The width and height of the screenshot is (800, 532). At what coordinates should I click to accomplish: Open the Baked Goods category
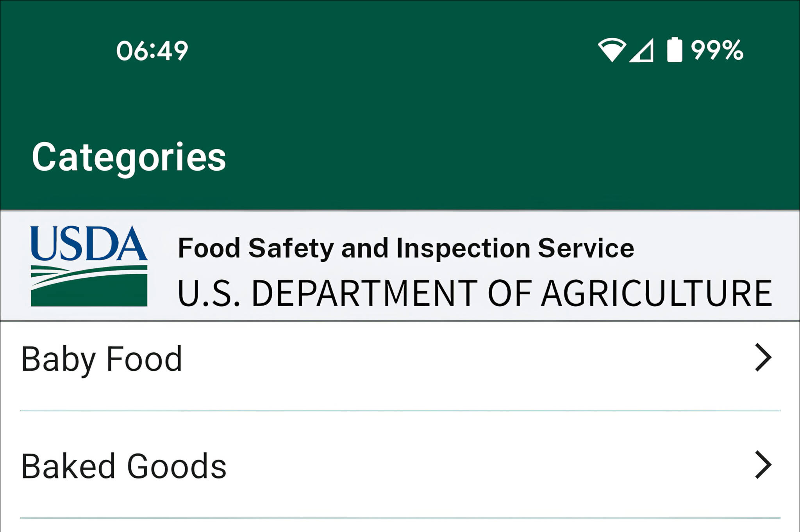(x=123, y=466)
